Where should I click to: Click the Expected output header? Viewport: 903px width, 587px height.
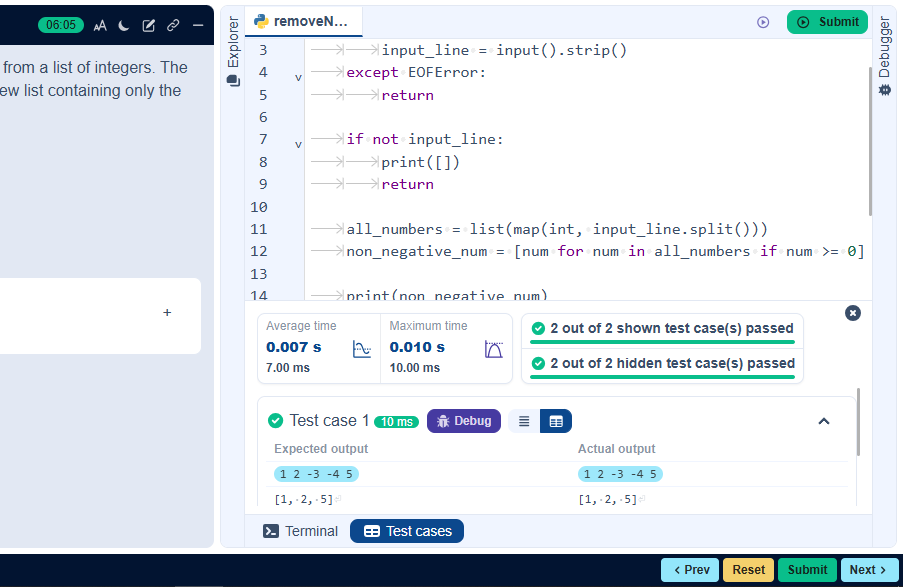321,449
